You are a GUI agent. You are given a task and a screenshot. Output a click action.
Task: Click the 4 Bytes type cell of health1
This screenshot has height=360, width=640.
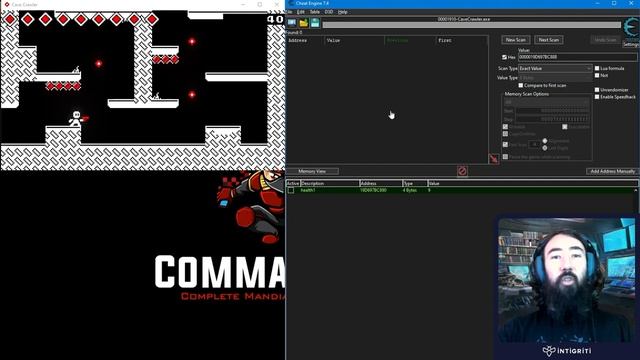[409, 190]
